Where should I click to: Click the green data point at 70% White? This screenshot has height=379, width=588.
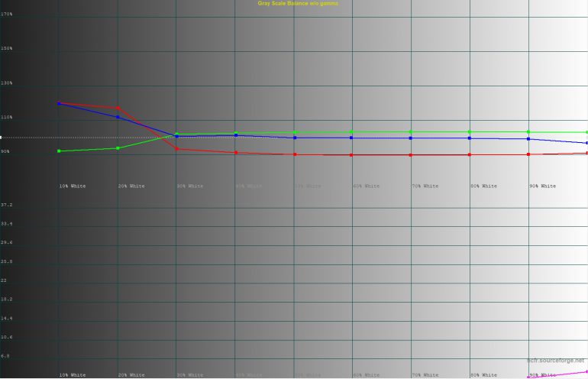tap(411, 132)
